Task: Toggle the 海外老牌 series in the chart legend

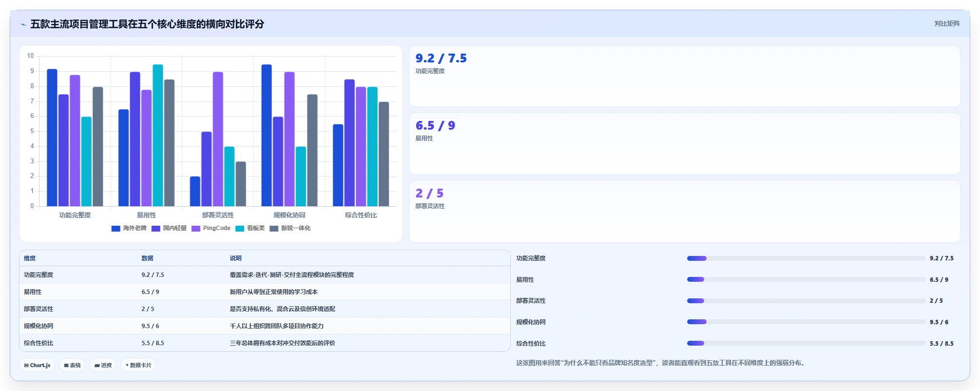Action: click(x=129, y=228)
